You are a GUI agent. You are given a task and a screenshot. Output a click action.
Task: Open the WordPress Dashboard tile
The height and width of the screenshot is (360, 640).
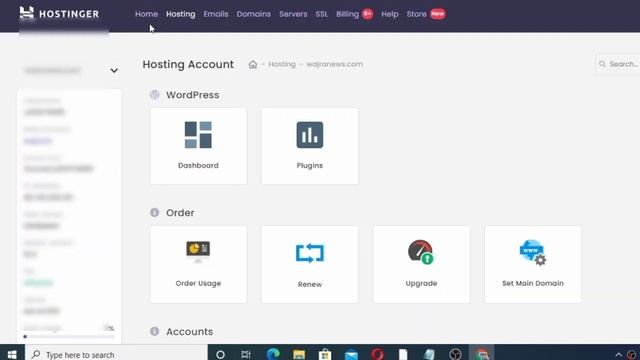click(198, 146)
